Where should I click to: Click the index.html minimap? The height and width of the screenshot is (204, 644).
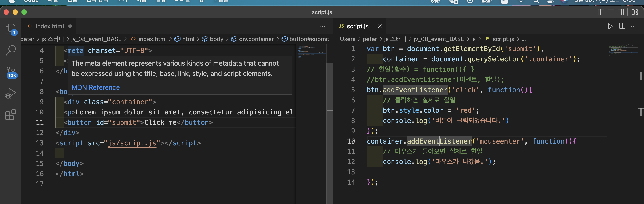311,51
